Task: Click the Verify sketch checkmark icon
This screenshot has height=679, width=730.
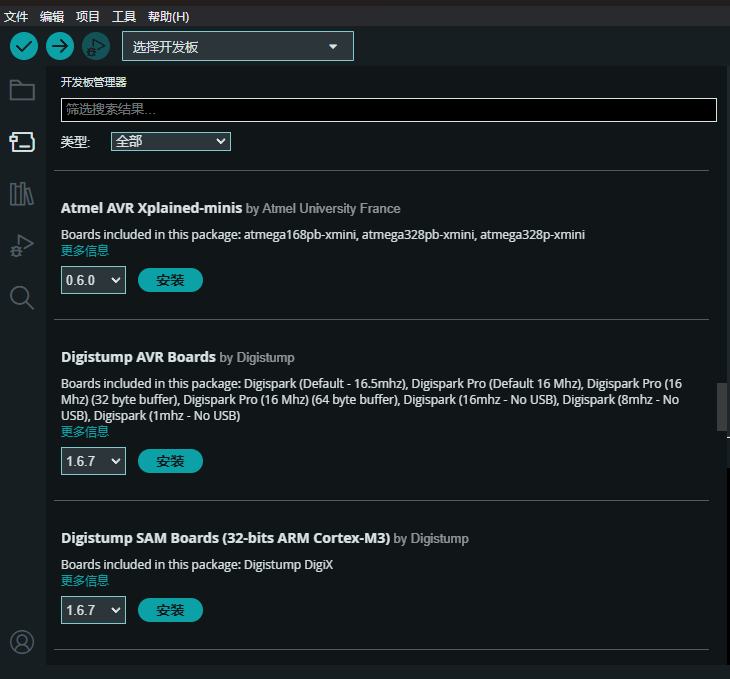Action: pyautogui.click(x=24, y=46)
